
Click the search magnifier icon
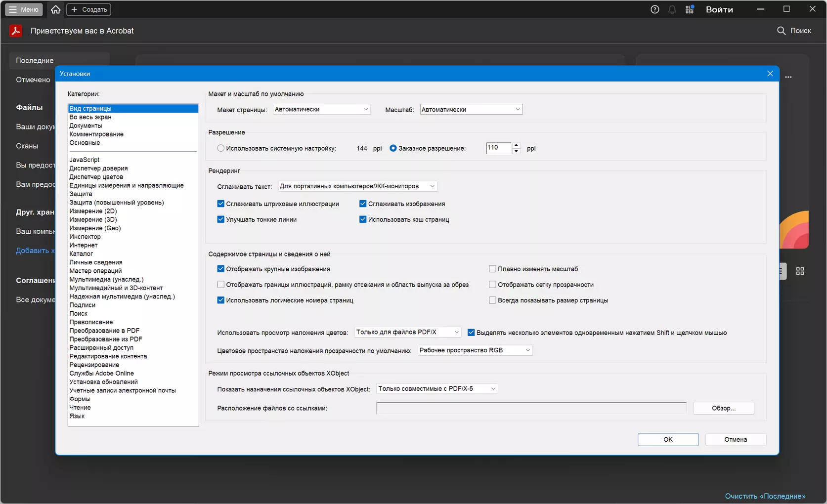pos(782,31)
